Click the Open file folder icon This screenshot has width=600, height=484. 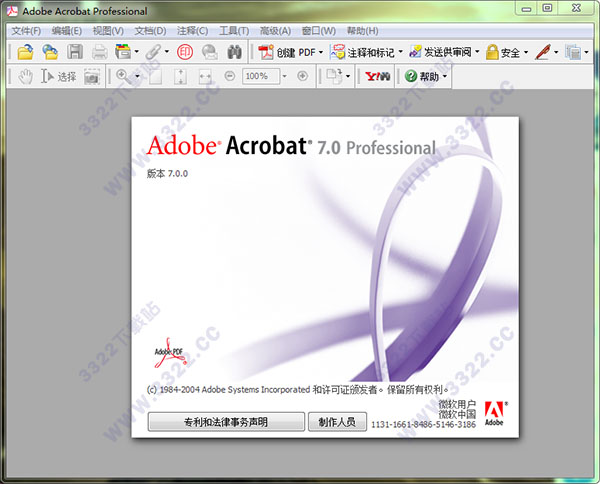[23, 51]
